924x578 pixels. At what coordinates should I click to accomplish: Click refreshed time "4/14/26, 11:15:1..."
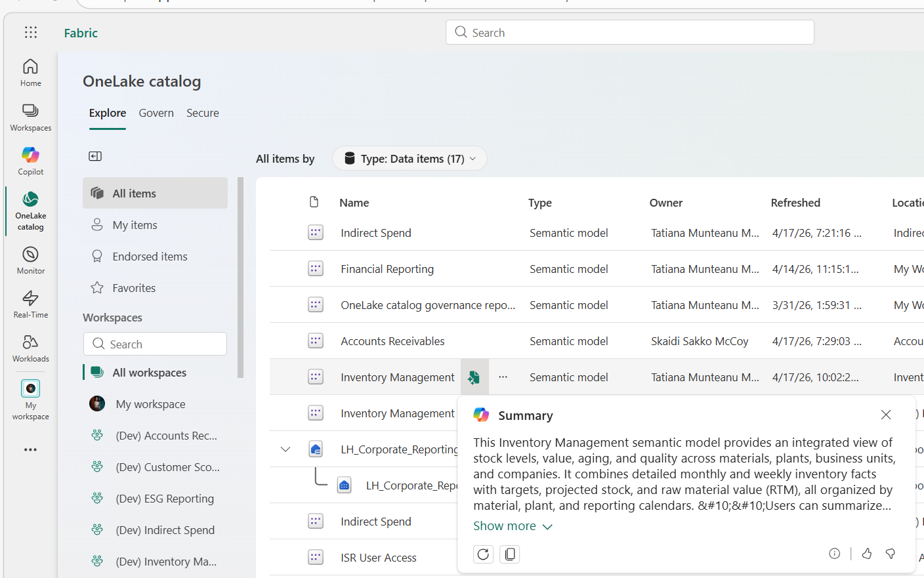(x=816, y=269)
